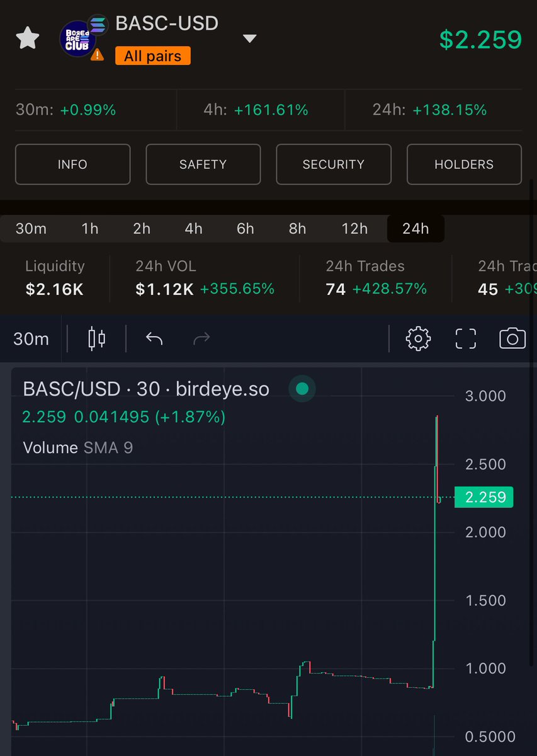Click the +355.65% volume change figure

point(237,290)
